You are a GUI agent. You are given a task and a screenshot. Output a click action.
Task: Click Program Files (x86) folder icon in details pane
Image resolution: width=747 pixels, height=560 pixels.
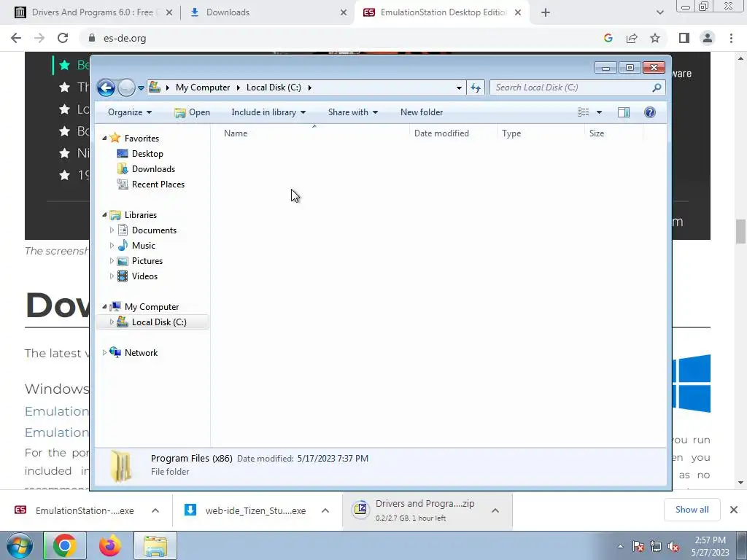tap(122, 466)
